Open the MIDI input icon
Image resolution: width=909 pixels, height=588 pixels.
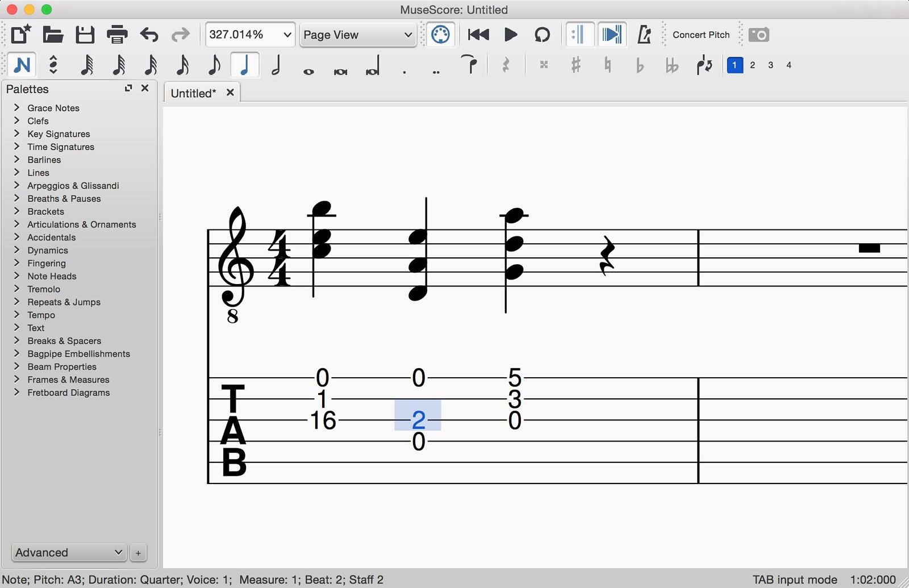tap(440, 35)
